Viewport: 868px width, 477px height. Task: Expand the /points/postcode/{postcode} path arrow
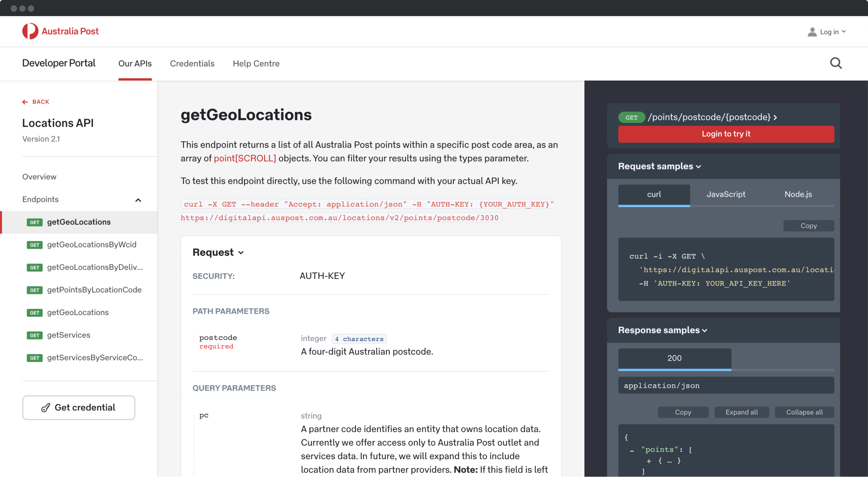[775, 118]
